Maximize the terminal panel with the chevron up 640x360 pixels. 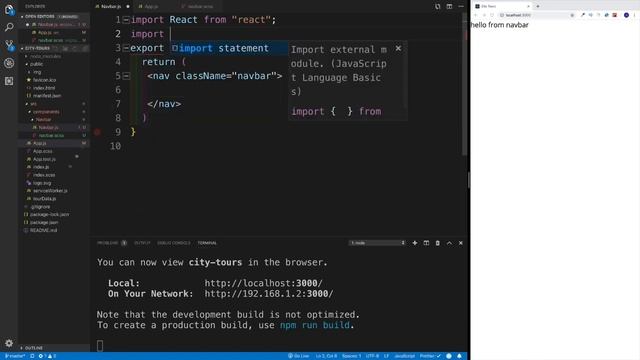tap(449, 243)
